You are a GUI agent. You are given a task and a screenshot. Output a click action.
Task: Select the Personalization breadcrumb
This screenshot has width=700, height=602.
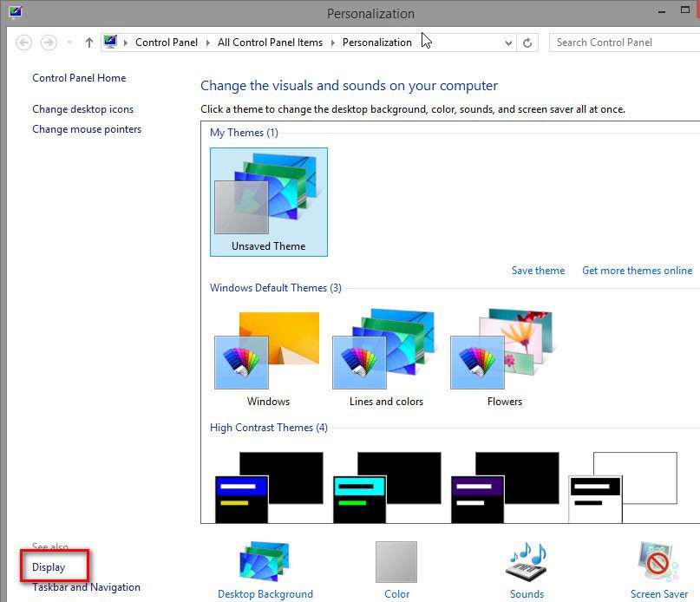[x=377, y=43]
